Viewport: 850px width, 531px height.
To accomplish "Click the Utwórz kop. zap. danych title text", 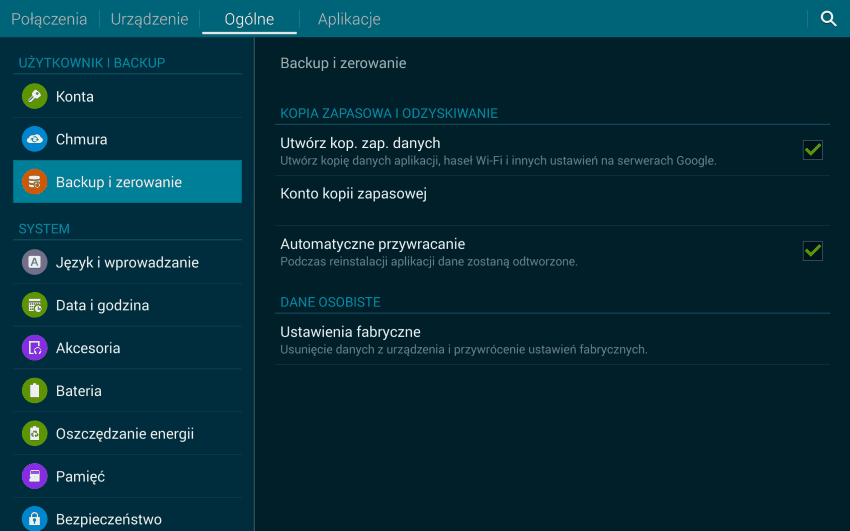I will coord(360,143).
